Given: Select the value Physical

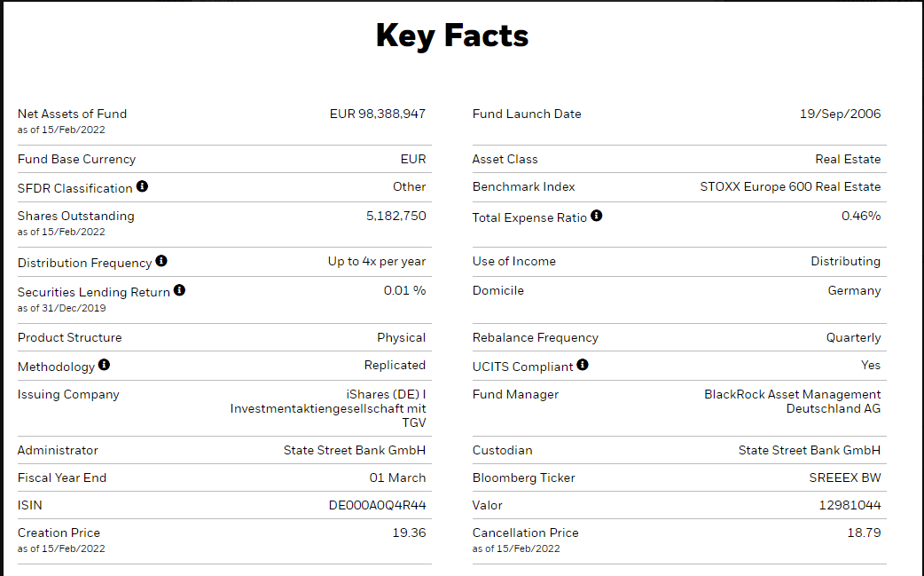Looking at the screenshot, I should pos(402,337).
